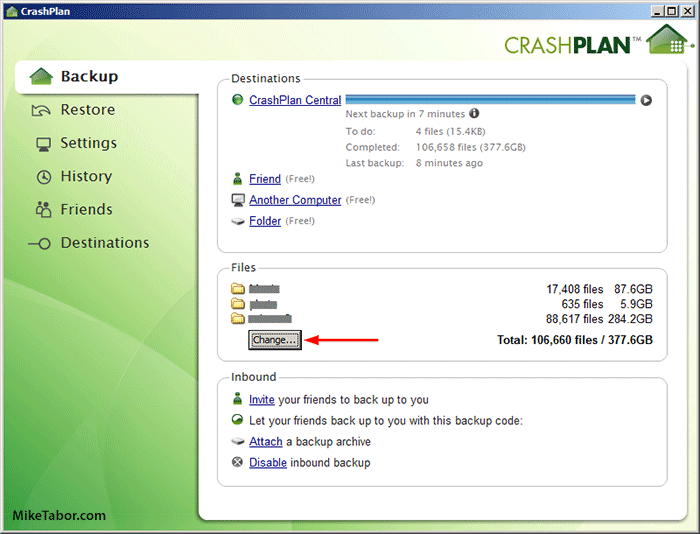Click the Restore arrow icon
The height and width of the screenshot is (534, 700).
pos(41,110)
